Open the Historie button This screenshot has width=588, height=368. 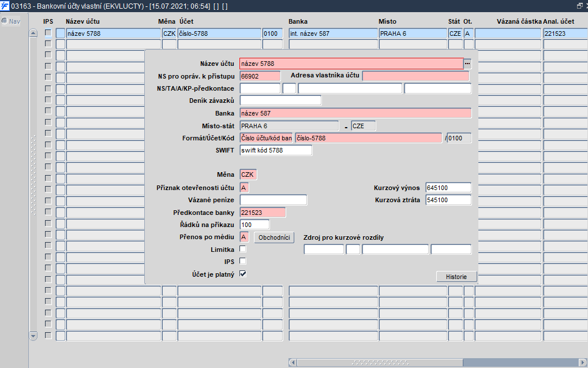(456, 277)
